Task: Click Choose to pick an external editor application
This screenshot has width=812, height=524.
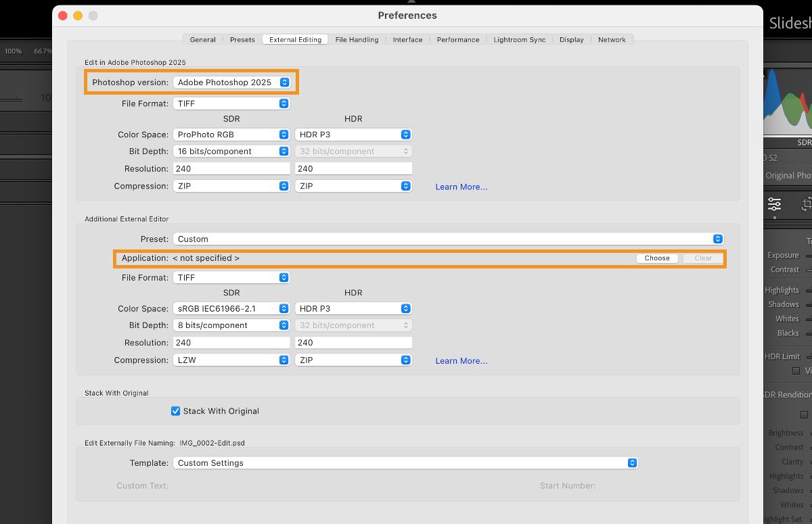Action: (656, 258)
